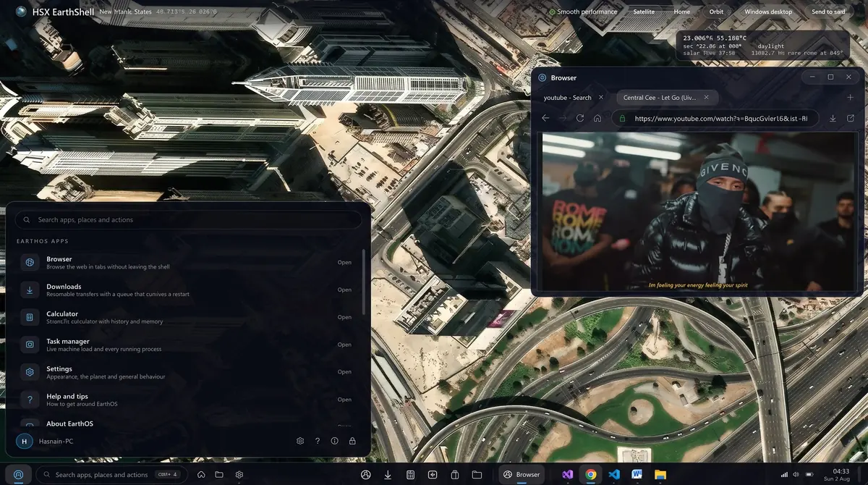The image size is (868, 485).
Task: Click the question mark help icon in launcher footer
Action: pyautogui.click(x=318, y=441)
